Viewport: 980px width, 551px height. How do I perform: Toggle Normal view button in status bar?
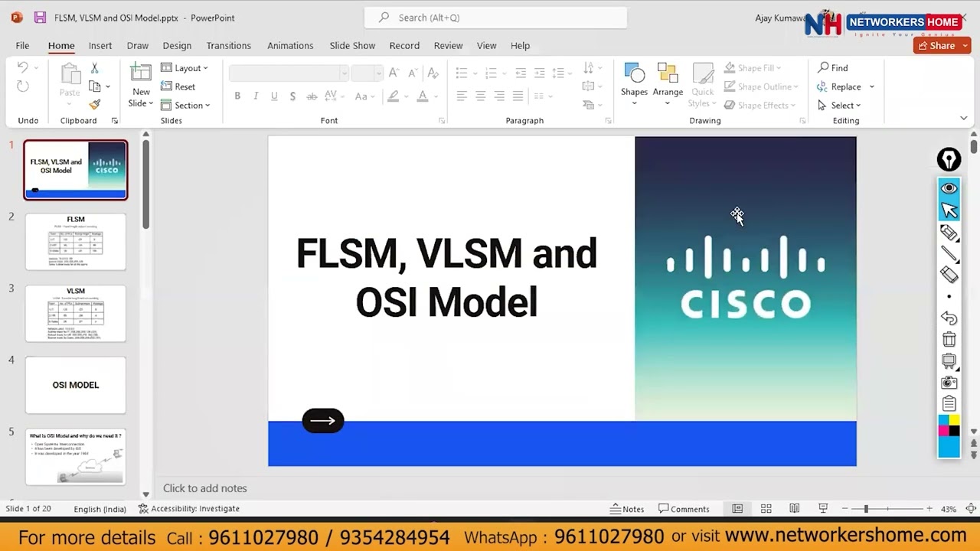click(737, 509)
